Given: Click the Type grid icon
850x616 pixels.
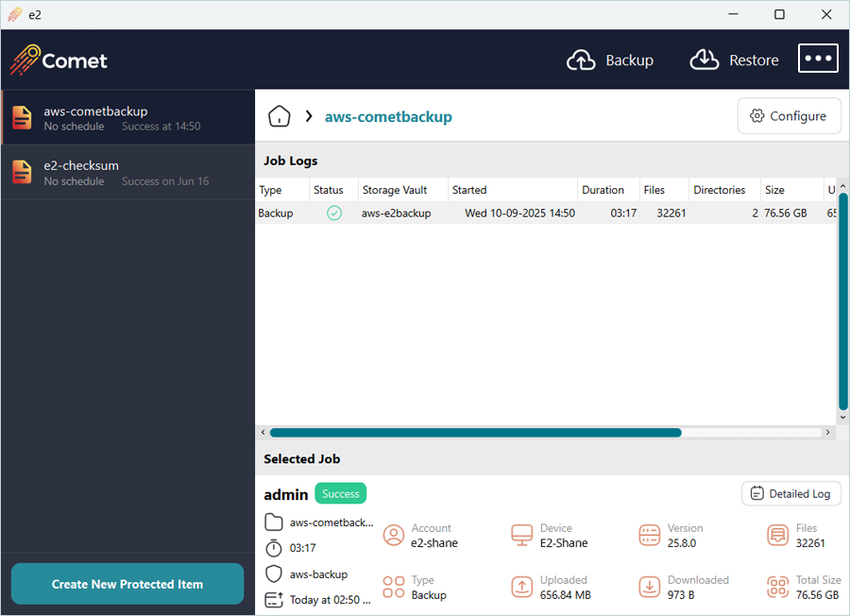Looking at the screenshot, I should click(x=394, y=587).
